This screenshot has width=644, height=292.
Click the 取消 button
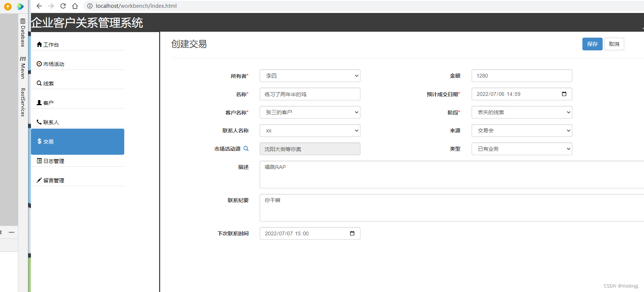614,44
